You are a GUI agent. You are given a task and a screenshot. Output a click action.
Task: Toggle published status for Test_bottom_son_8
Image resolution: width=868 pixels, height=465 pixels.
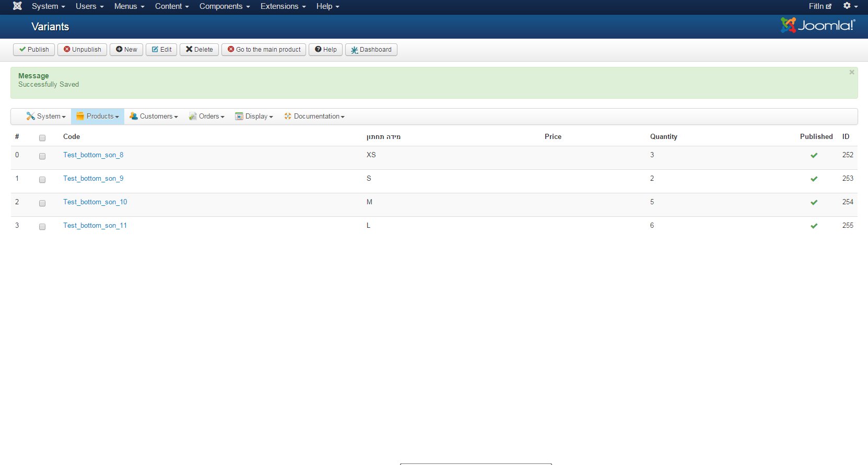(814, 155)
